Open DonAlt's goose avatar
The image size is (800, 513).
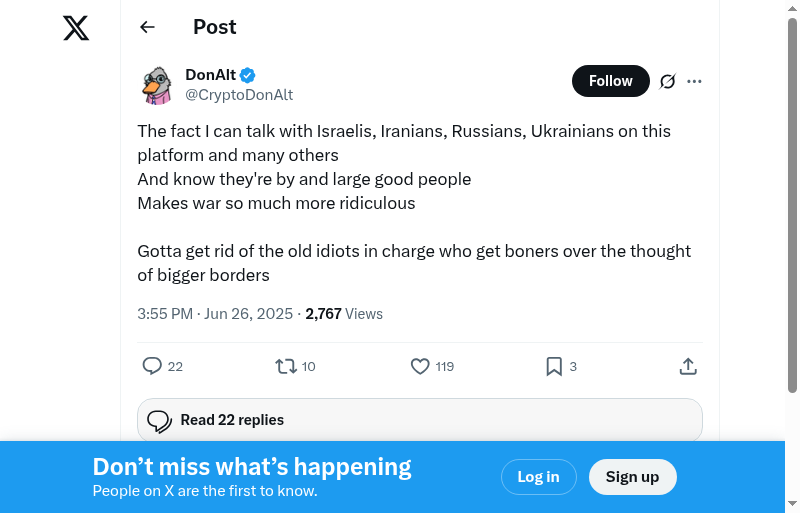tap(157, 85)
